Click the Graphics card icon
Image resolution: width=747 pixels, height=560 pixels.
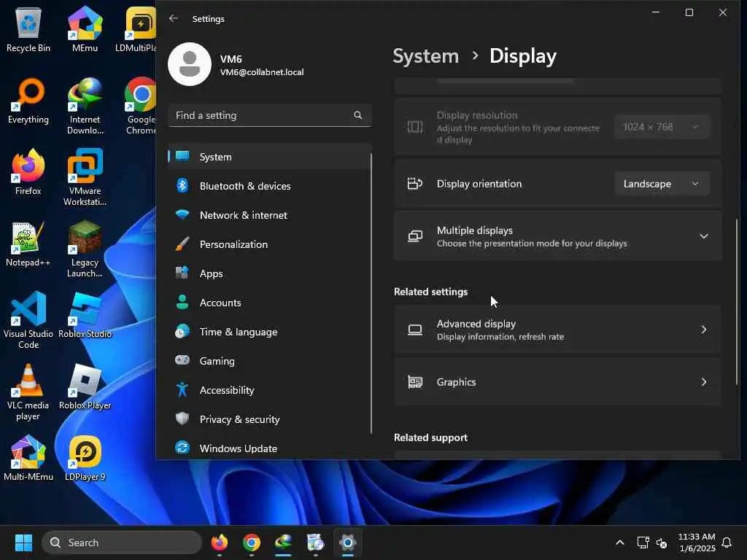(415, 382)
